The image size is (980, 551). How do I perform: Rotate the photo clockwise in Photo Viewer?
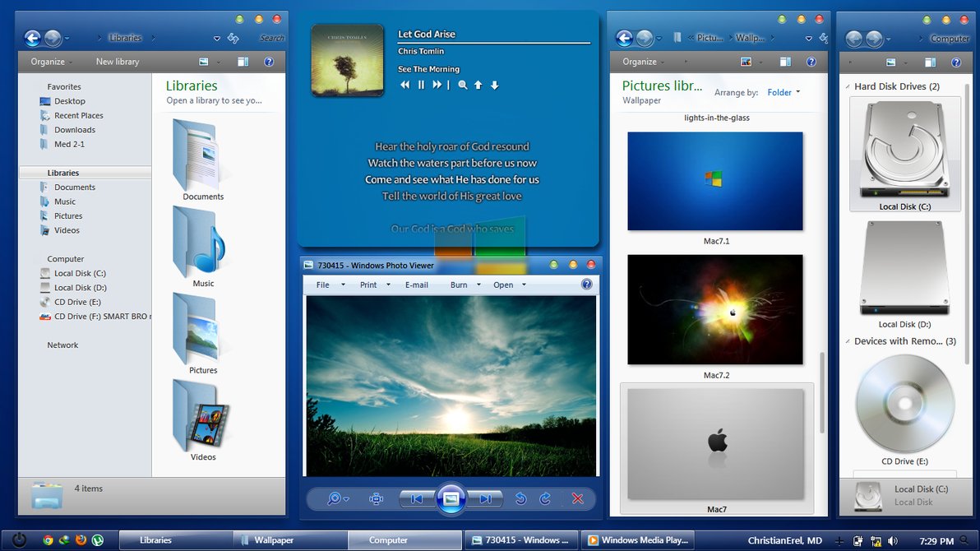click(x=544, y=498)
